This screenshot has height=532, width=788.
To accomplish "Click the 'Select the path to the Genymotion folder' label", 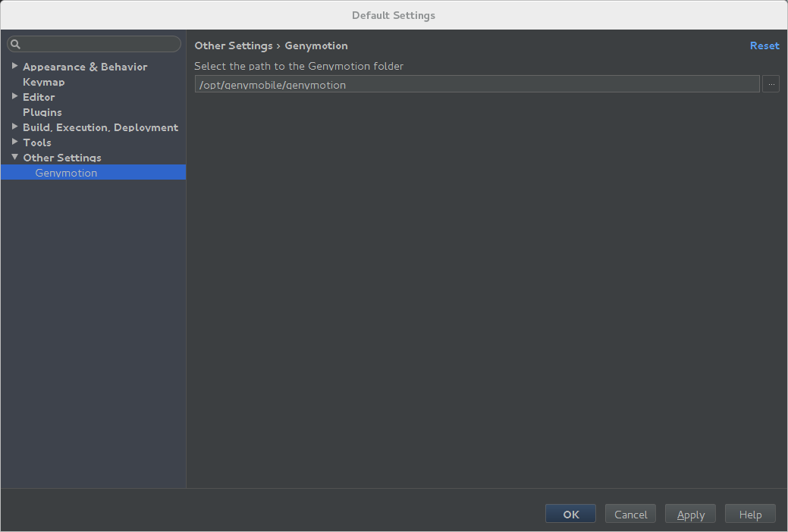I will pyautogui.click(x=299, y=67).
